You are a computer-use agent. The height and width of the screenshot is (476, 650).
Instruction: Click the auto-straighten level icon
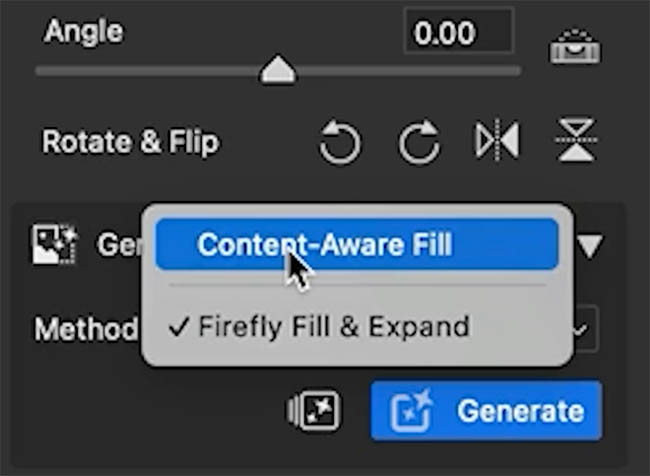click(x=575, y=46)
